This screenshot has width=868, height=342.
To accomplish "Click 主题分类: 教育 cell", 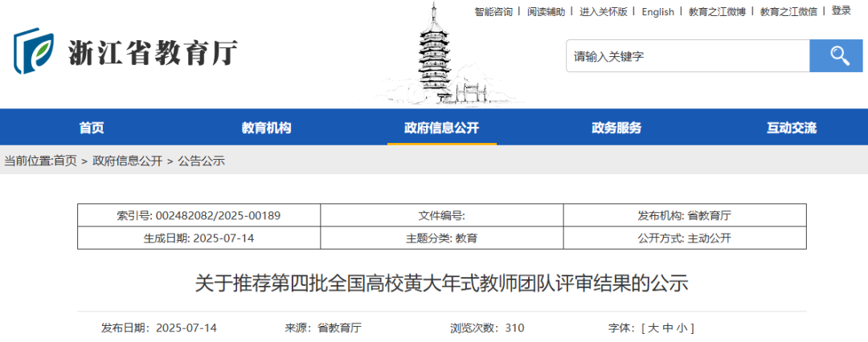I will click(442, 238).
